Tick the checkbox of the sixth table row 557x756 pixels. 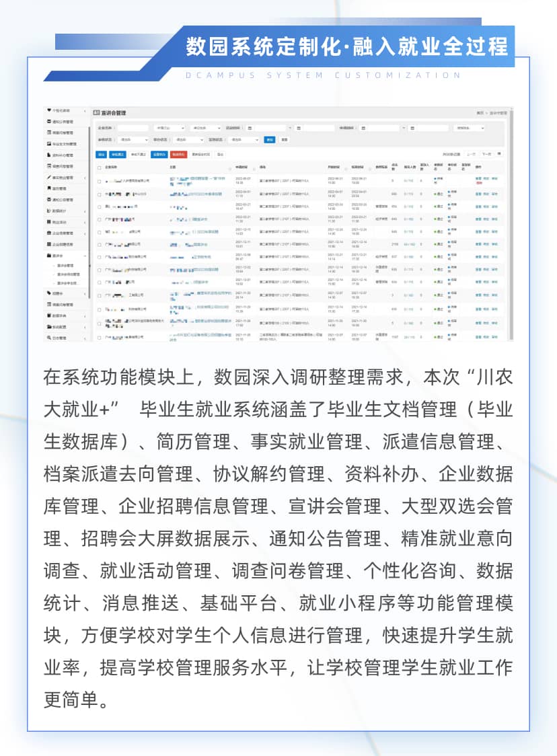click(x=100, y=244)
